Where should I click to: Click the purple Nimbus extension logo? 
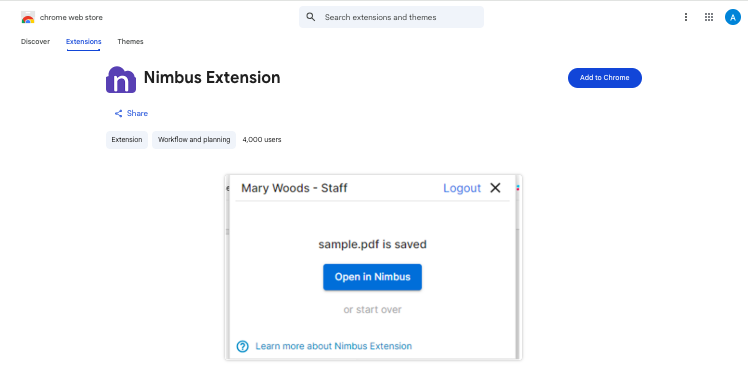coord(121,79)
